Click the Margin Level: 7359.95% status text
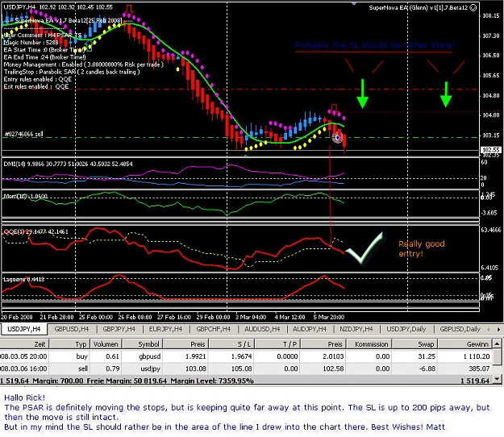Viewport: 504px width, 437px height. pyautogui.click(x=212, y=381)
